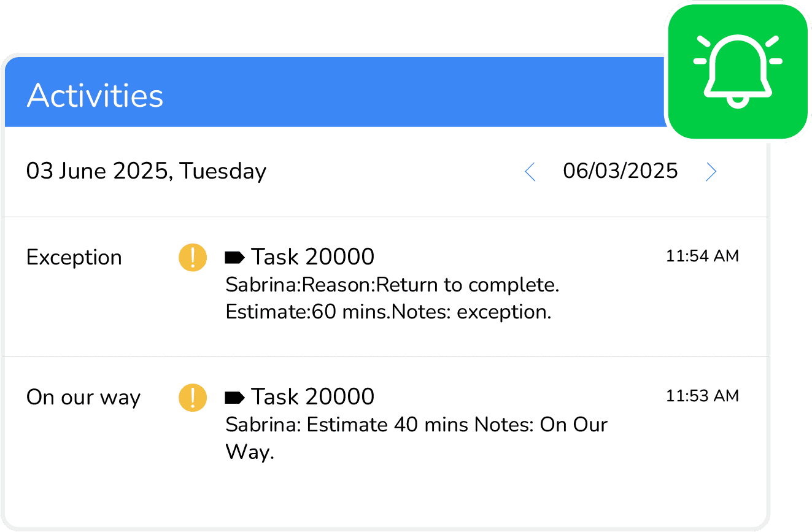
Task: Open the Exception activity's alert badge
Action: tap(192, 257)
